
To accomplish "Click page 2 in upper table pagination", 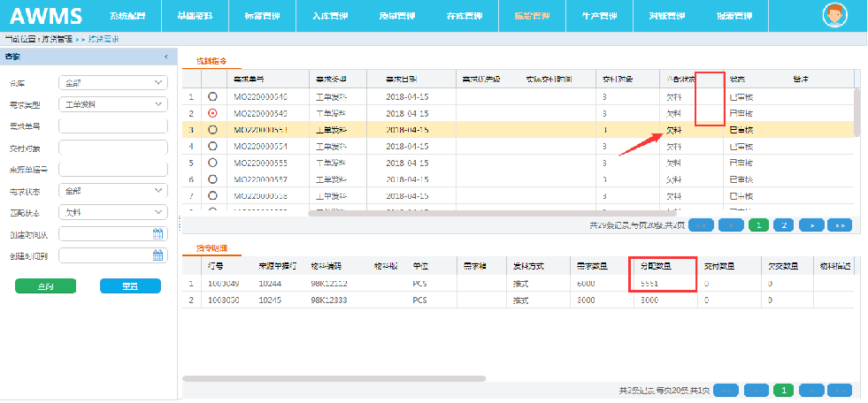I will click(x=784, y=225).
